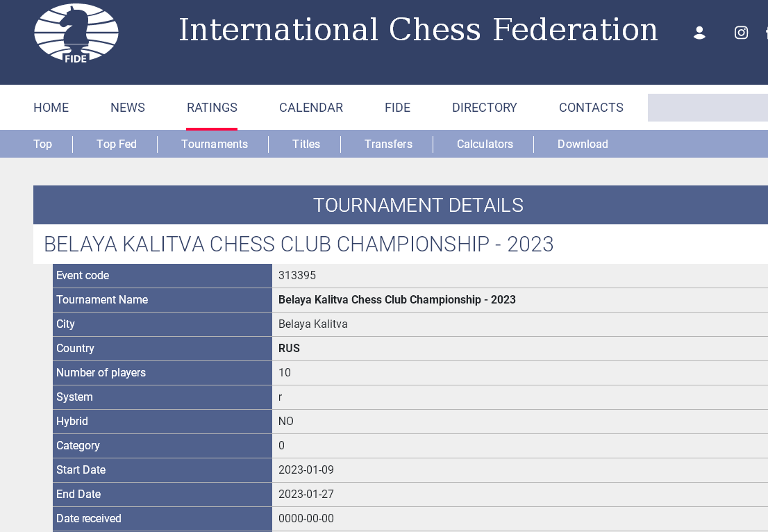Click the FIDE main menu item
Viewport: 768px width, 532px height.
(x=397, y=108)
